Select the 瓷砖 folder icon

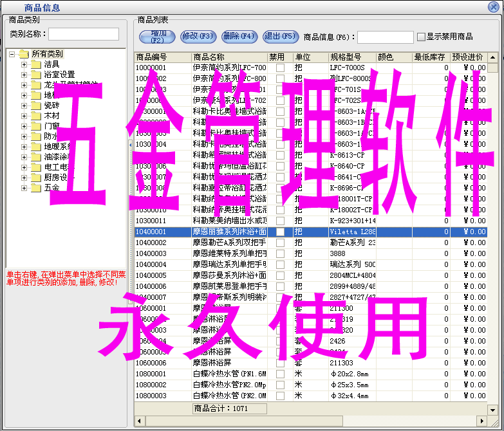click(x=36, y=105)
